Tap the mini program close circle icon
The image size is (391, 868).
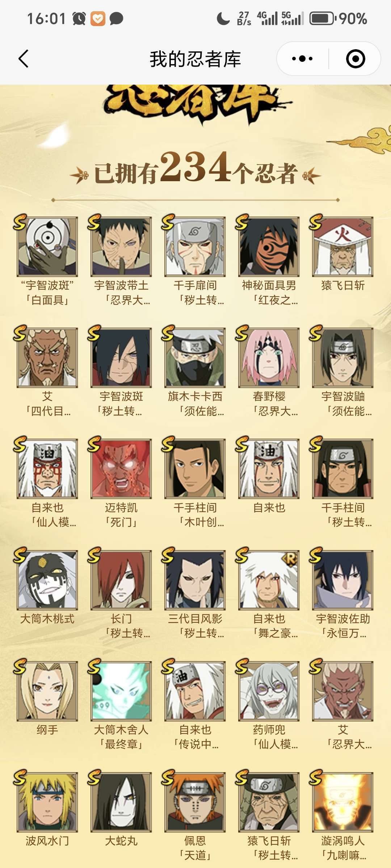[356, 59]
